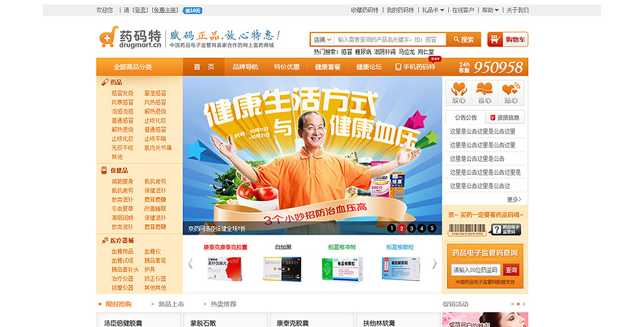Expand the 帮助 dropdown in top bar
The height and width of the screenshot is (327, 644).
490,10
